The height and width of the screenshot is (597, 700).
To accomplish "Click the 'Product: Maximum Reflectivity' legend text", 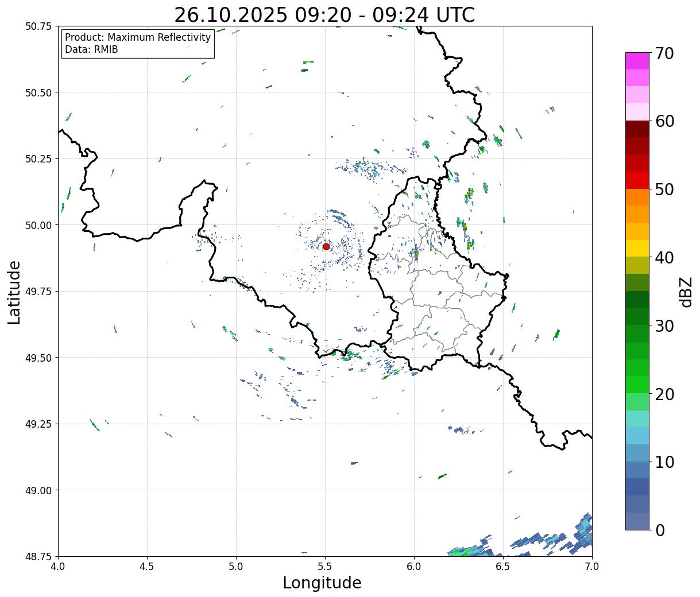I will 138,37.
